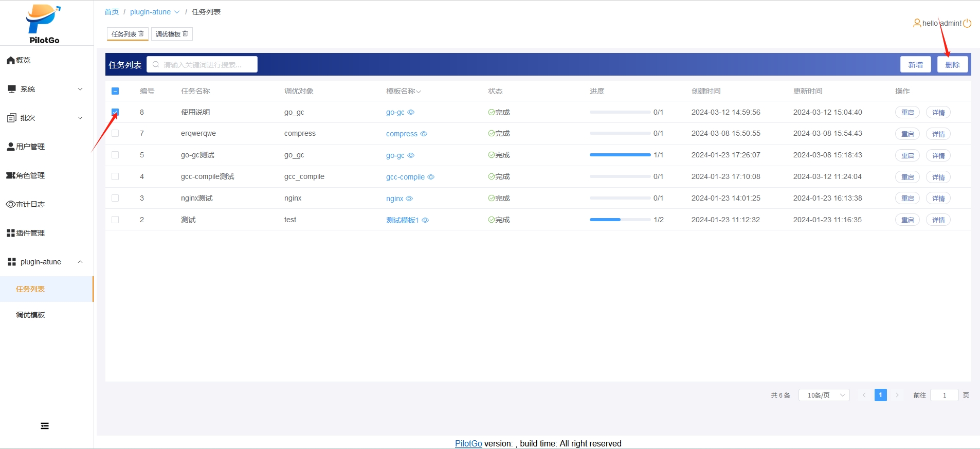Close the 任务列表 tab via trash icon
The width and height of the screenshot is (980, 449).
(141, 34)
